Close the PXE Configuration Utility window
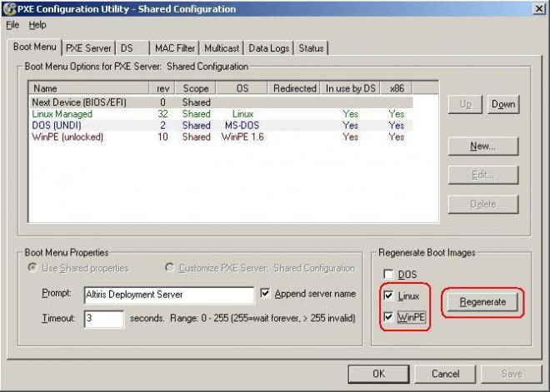Viewport: 550px width, 392px height. 539,9
